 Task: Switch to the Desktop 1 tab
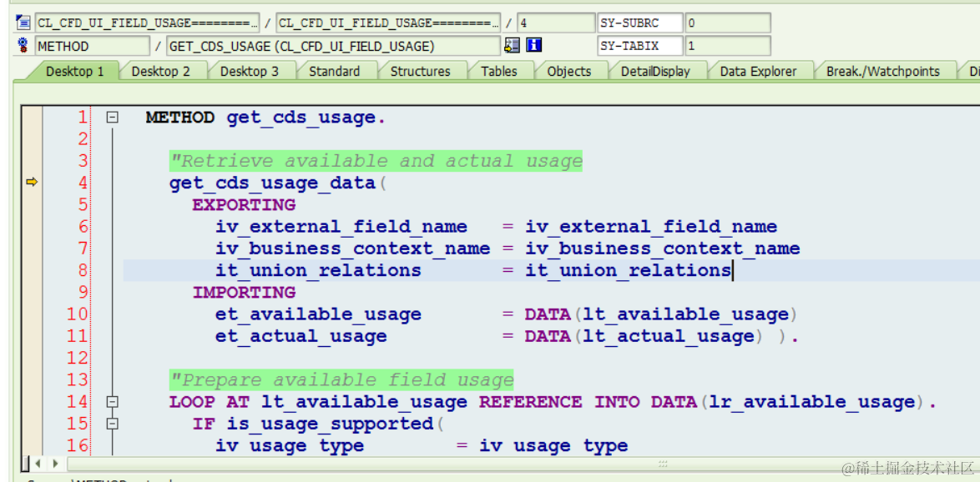(74, 71)
